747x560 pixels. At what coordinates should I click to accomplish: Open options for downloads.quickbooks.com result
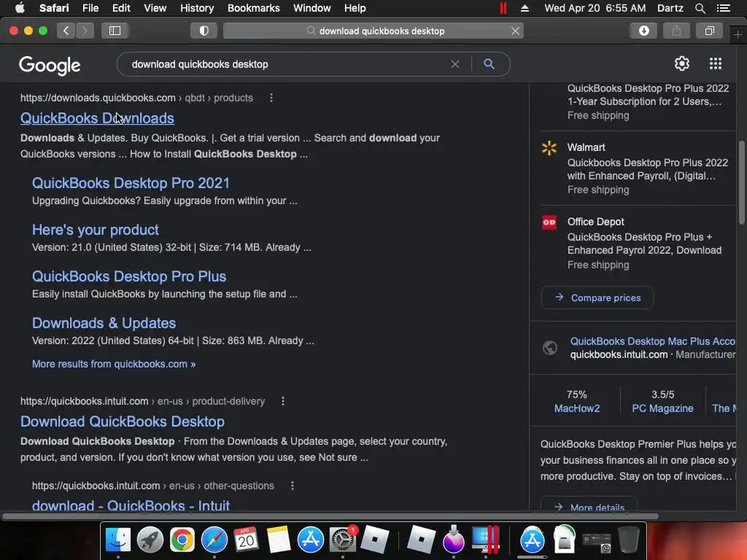[x=271, y=98]
